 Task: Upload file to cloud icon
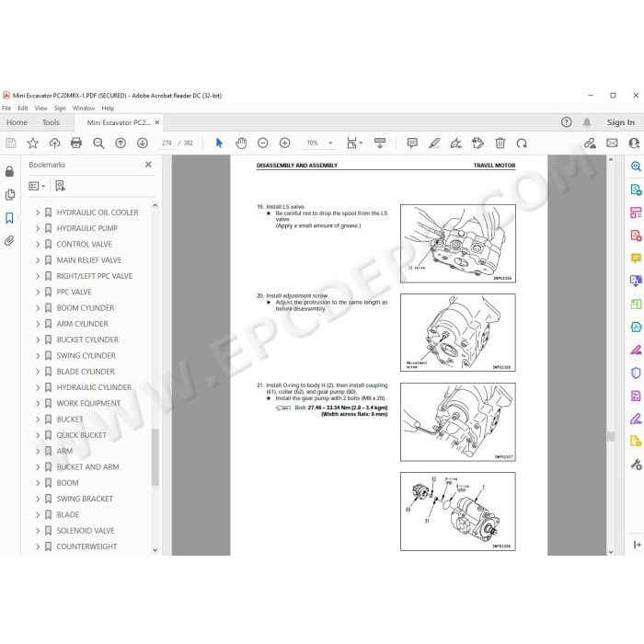click(54, 143)
